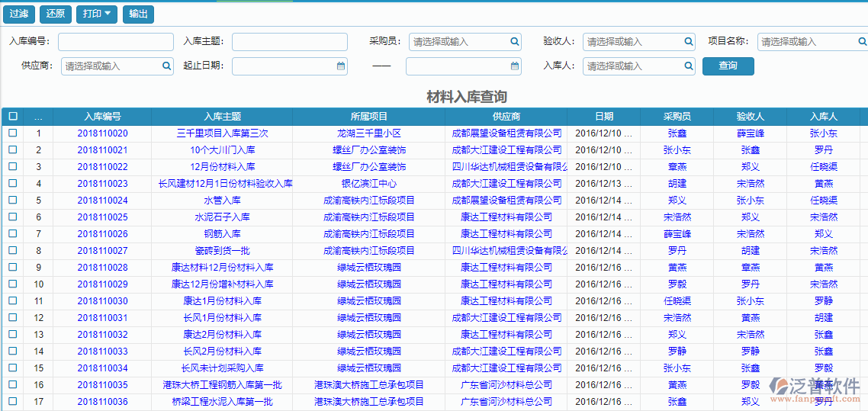Click the search icon in 项目名称 field
Viewport: 868px width, 411px height.
862,41
